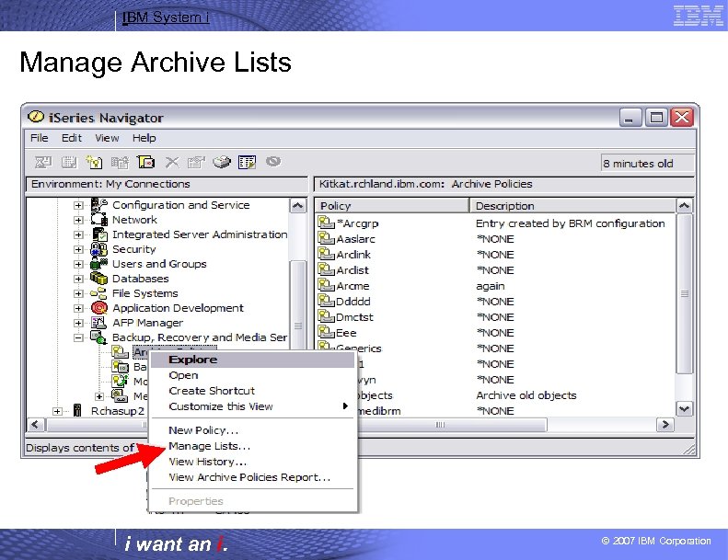Open Customize this View submenu
Screen dimensions: 728x560
coord(252,406)
